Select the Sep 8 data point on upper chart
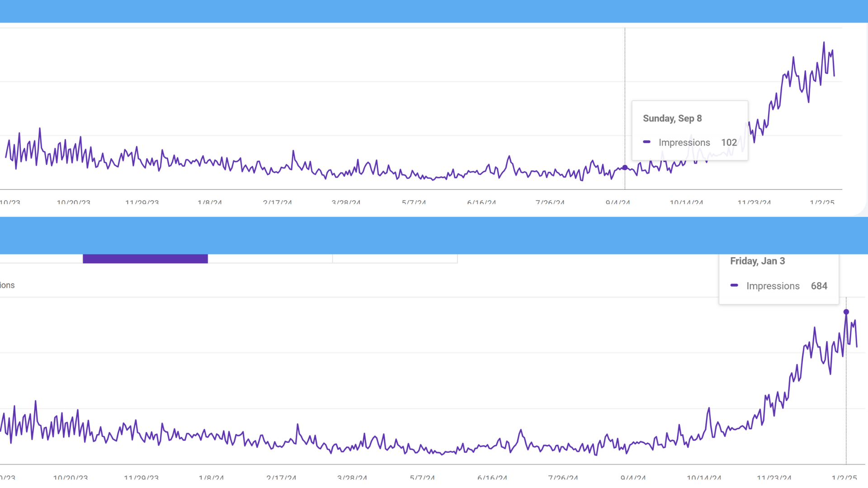 [x=624, y=168]
